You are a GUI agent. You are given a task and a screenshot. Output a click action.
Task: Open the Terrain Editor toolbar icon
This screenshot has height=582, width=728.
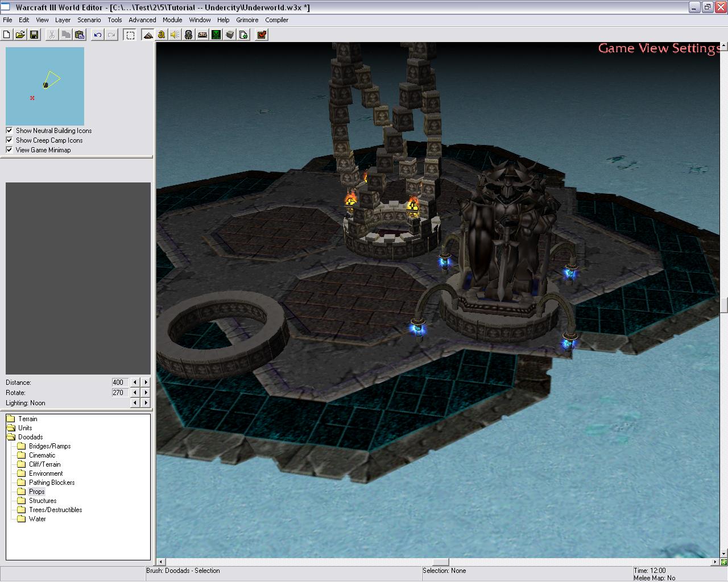pos(148,35)
